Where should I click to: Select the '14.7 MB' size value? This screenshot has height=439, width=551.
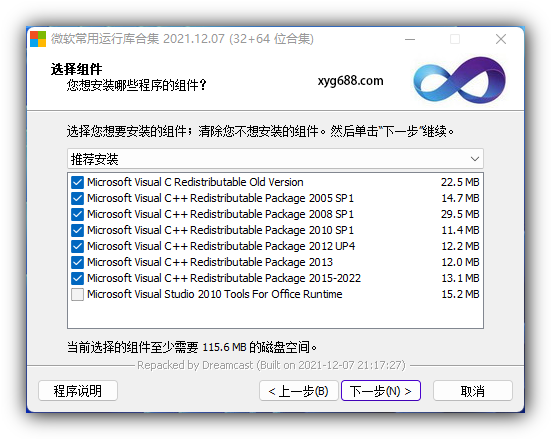460,198
